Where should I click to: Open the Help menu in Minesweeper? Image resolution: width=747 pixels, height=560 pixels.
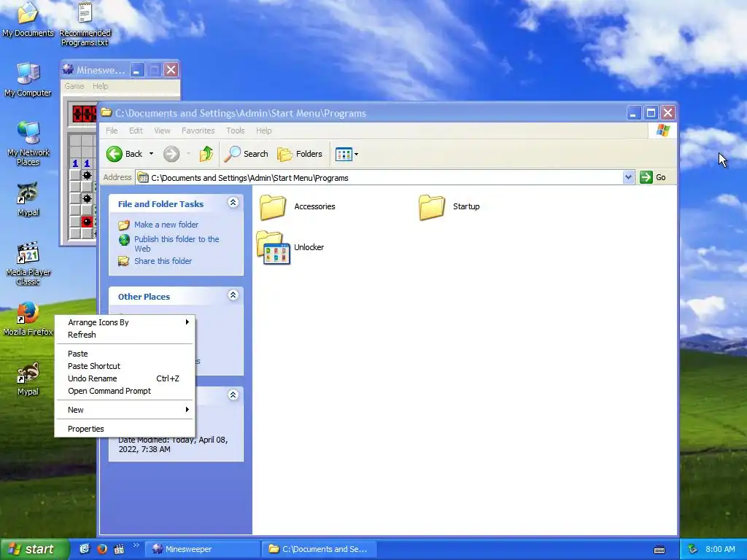coord(100,86)
